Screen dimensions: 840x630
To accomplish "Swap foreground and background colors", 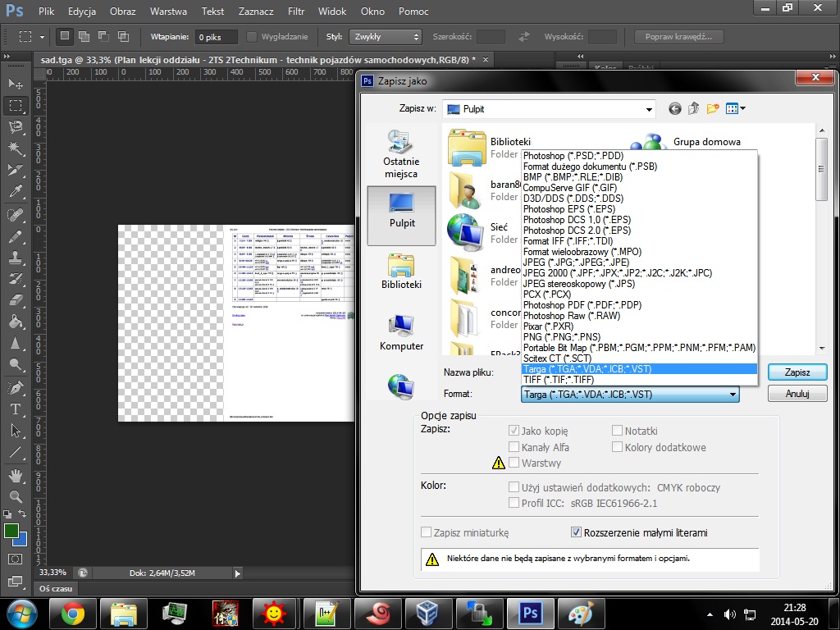I will click(22, 514).
